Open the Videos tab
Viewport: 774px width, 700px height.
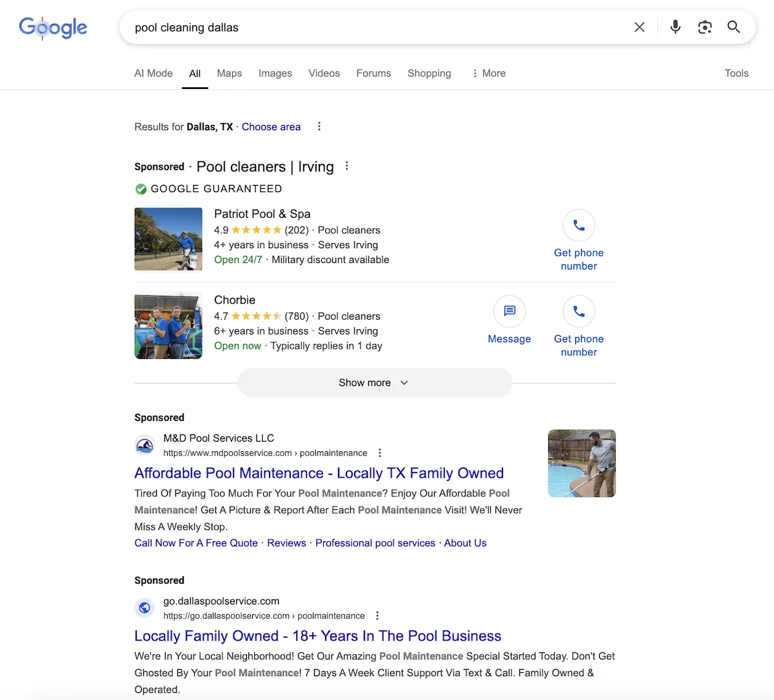[x=324, y=73]
